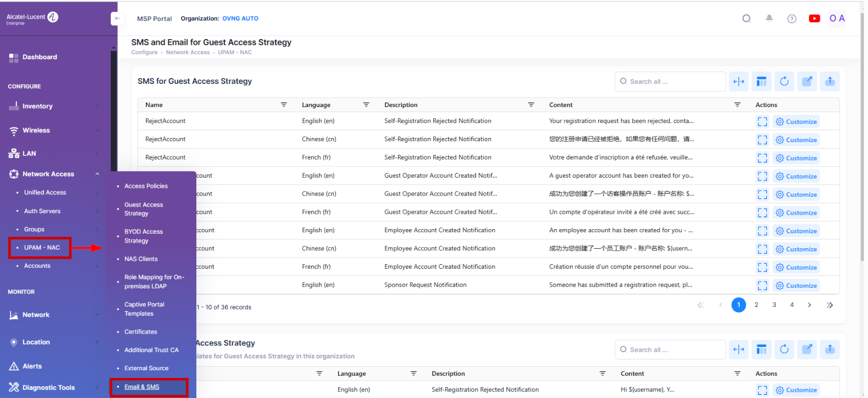This screenshot has height=398, width=868.
Task: Collapse the Network Access menu section
Action: coord(97,174)
